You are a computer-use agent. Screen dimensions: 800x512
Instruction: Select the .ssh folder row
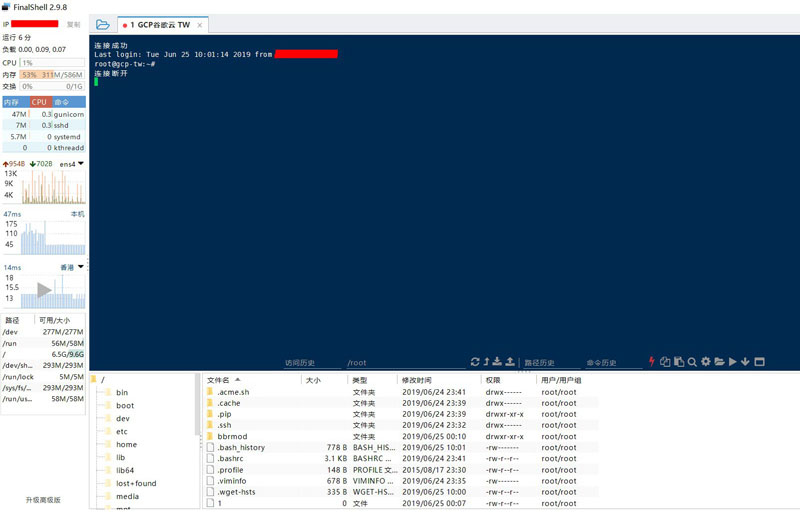pyautogui.click(x=401, y=425)
